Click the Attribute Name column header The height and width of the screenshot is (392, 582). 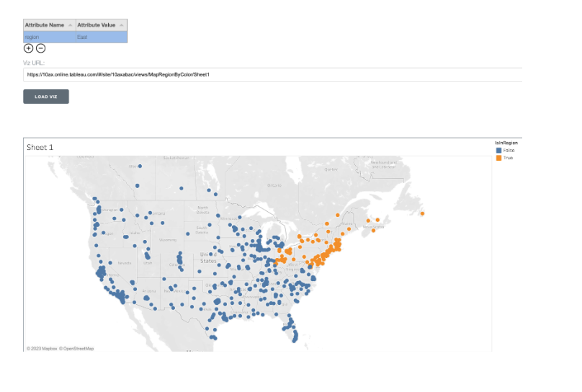[x=45, y=25]
